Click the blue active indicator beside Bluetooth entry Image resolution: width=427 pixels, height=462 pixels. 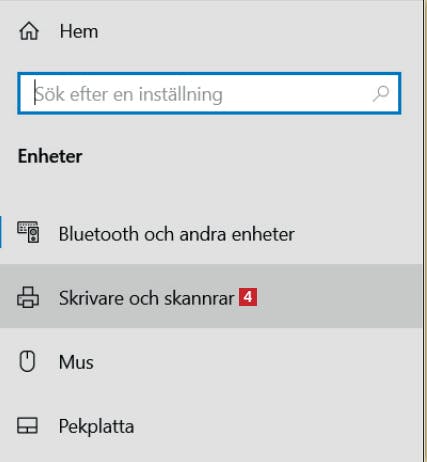coord(1,232)
